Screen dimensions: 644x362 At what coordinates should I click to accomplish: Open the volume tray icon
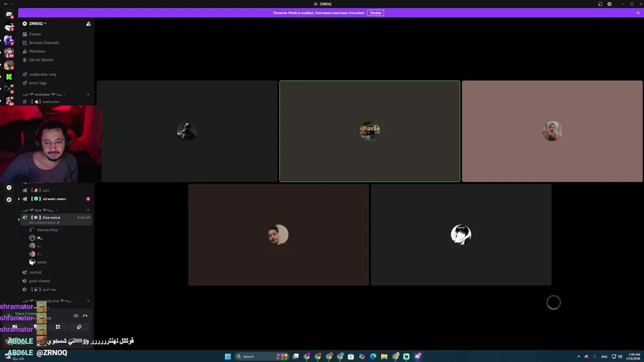tap(619, 356)
